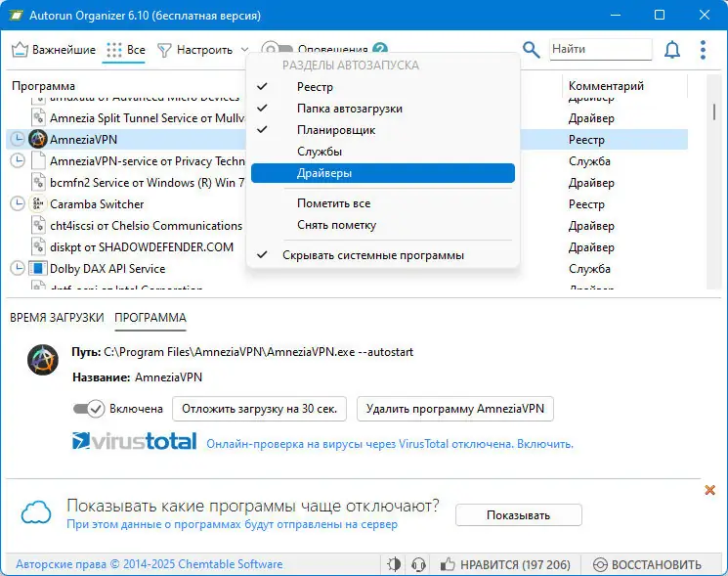Screen dimensions: 728x576
Task: Click the Caramba Switcher app icon
Action: pyautogui.click(x=38, y=203)
